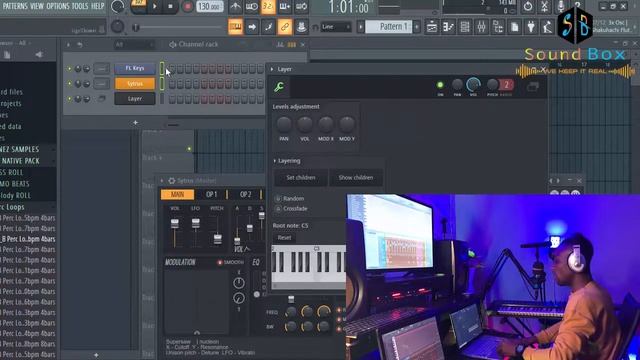Open the OPTIONS menu

(x=58, y=6)
